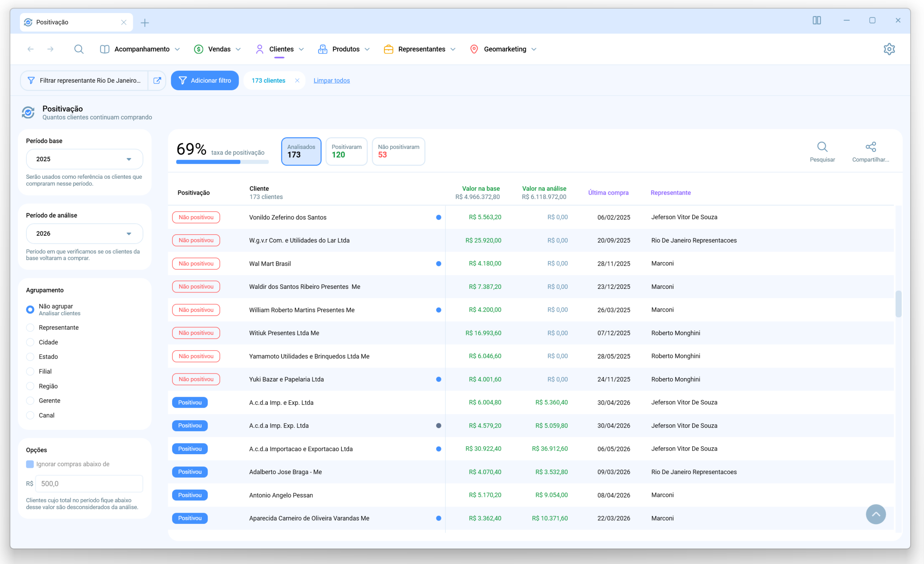Click the Adicionar filtro button
924x564 pixels.
point(205,80)
